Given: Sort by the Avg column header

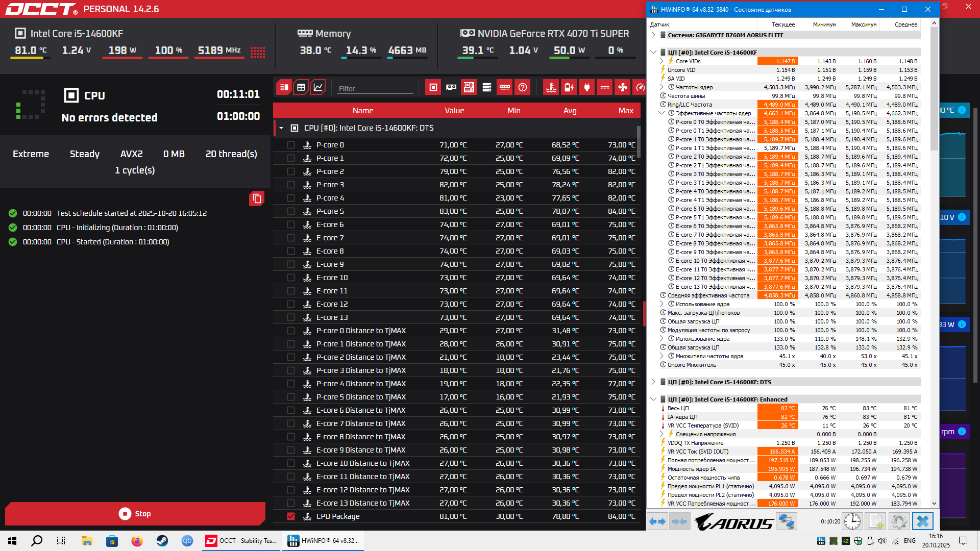Looking at the screenshot, I should coord(570,111).
